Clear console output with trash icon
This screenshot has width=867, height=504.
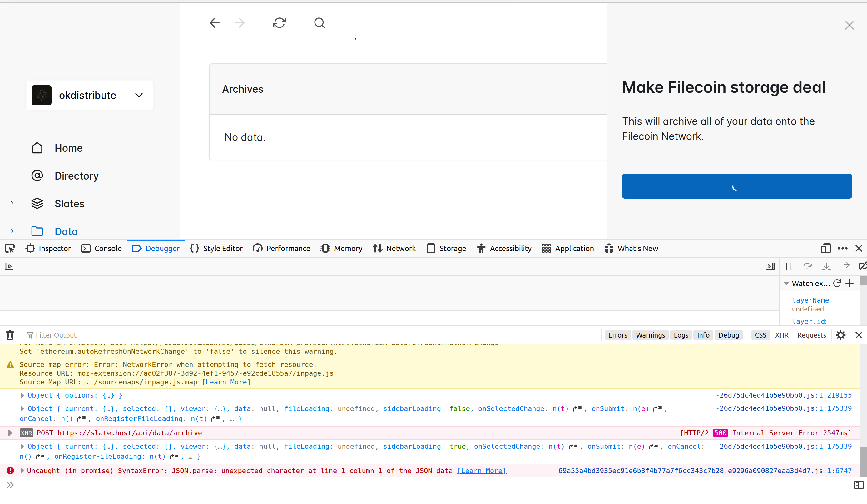[x=10, y=335]
